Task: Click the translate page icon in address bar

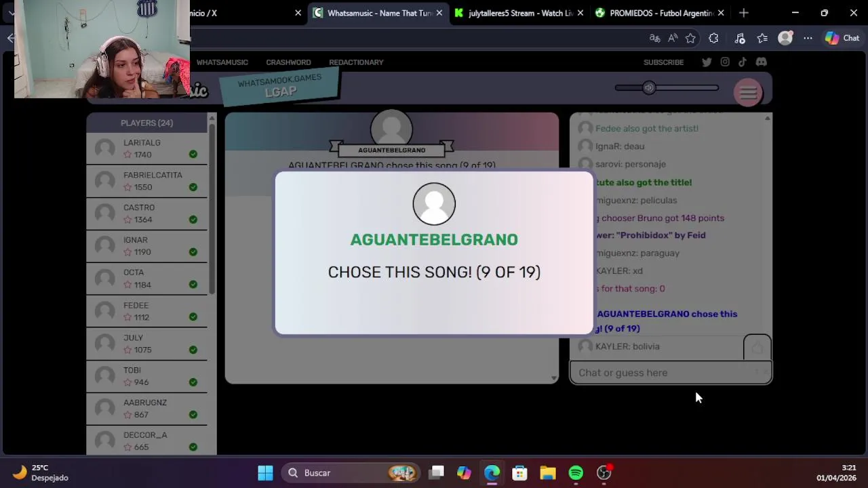Action: pos(654,39)
